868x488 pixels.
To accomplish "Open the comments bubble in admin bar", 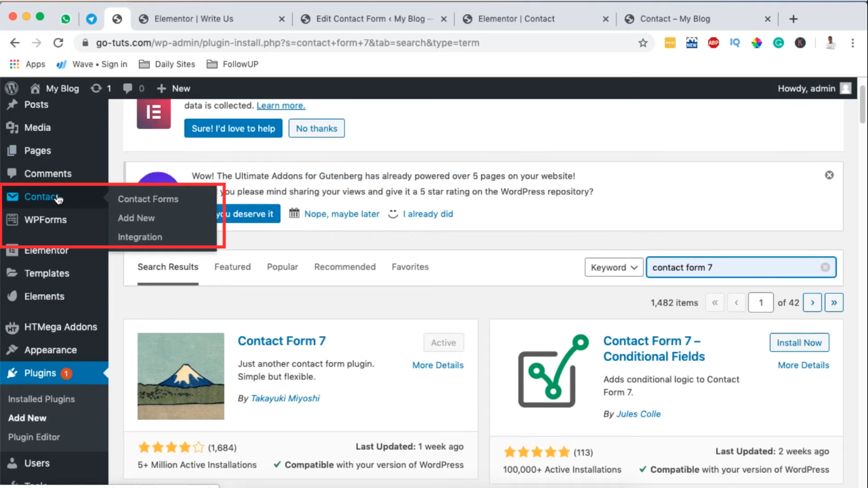I will pyautogui.click(x=133, y=88).
